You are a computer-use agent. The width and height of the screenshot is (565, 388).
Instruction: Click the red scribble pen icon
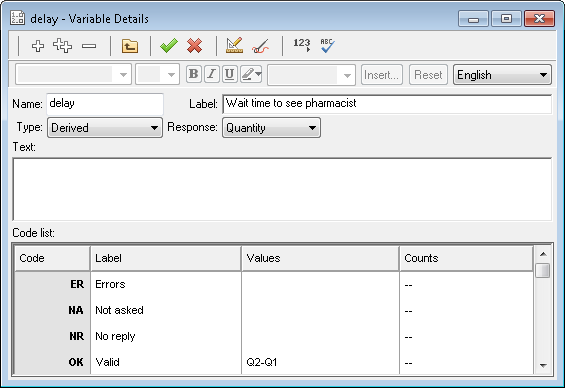tap(261, 46)
